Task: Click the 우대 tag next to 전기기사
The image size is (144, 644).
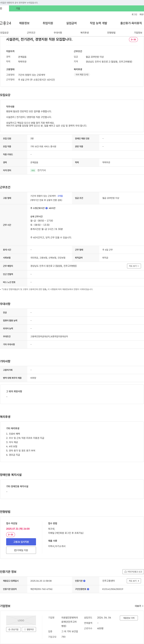Action: pyautogui.click(x=33, y=170)
